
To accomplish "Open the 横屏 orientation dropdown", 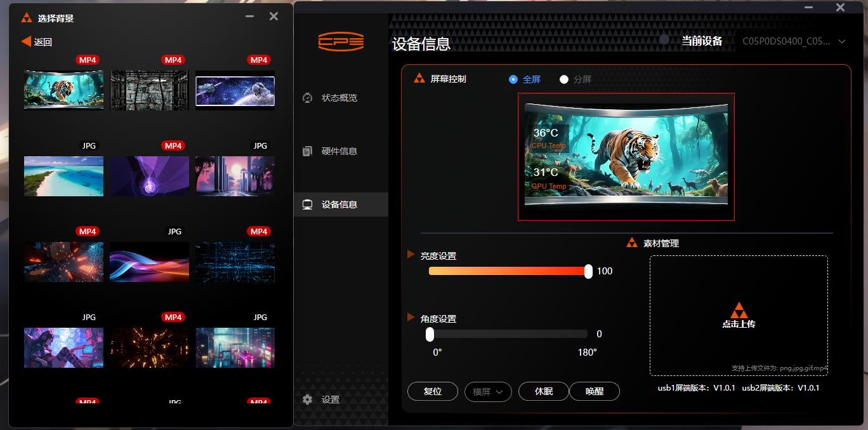I will 488,392.
